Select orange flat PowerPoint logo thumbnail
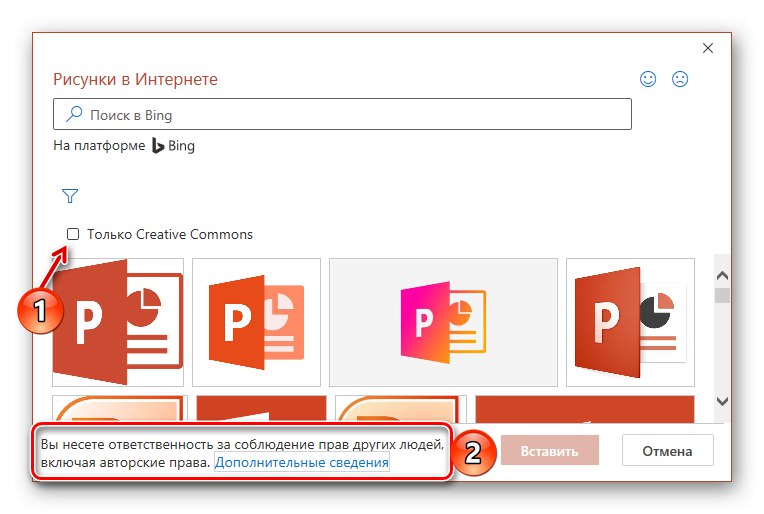764x514 pixels. (256, 323)
